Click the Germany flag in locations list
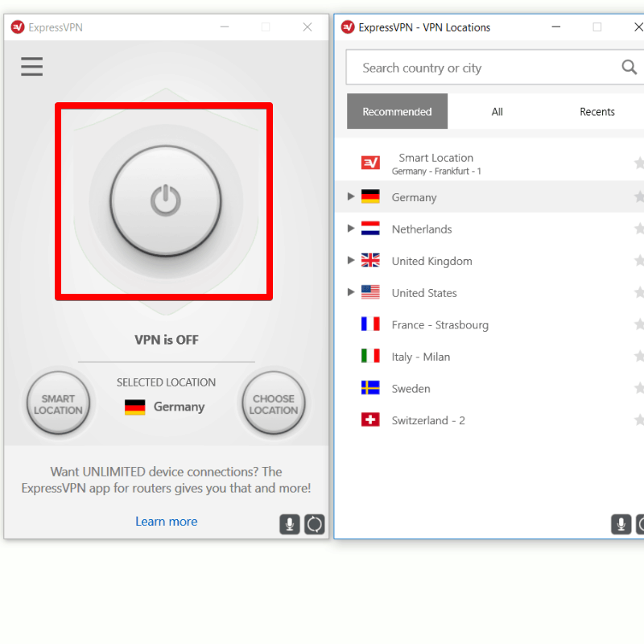The height and width of the screenshot is (644, 644). click(x=370, y=196)
